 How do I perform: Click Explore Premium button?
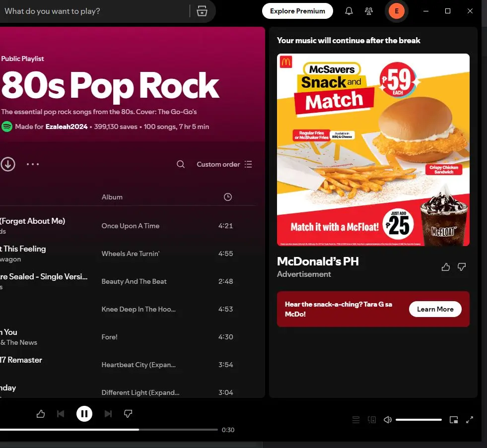(297, 11)
